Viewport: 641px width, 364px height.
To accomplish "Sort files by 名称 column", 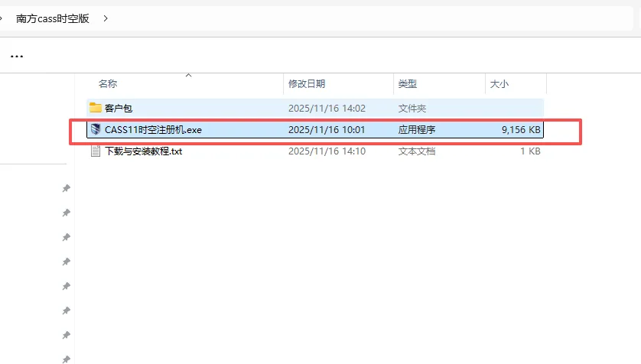I will pyautogui.click(x=108, y=84).
